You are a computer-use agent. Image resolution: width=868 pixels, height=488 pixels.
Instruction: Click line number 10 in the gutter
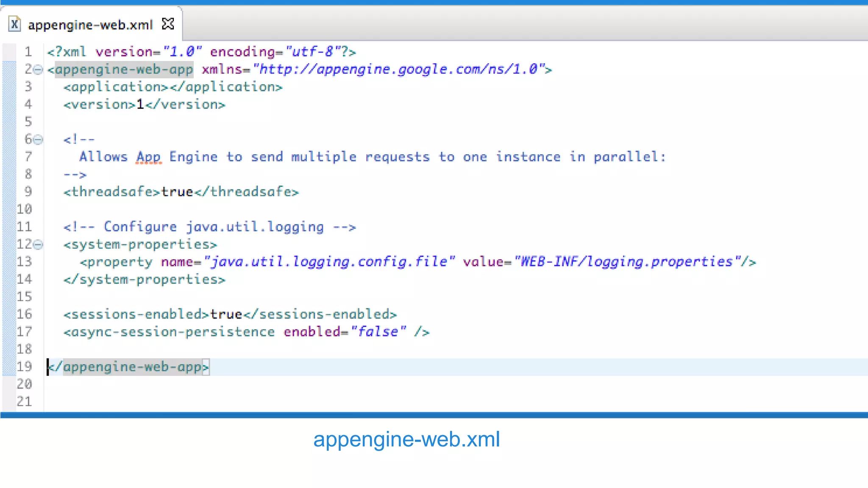(x=24, y=209)
